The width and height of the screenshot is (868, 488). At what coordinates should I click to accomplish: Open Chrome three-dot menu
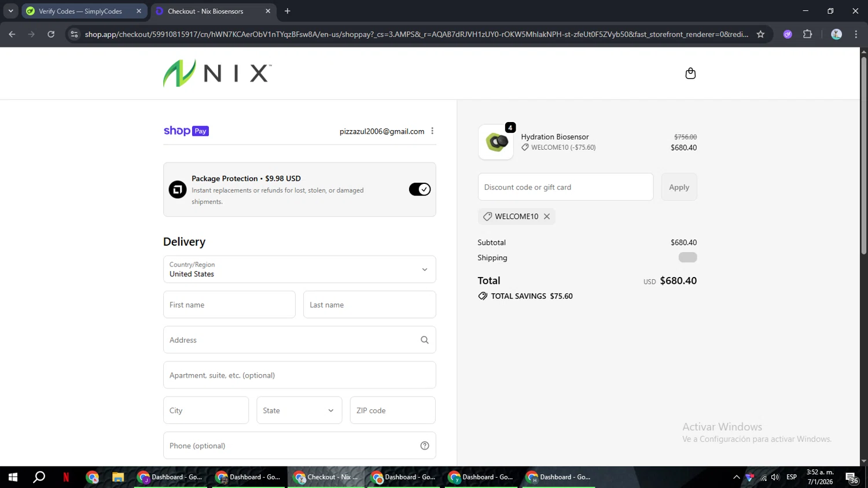(x=856, y=34)
